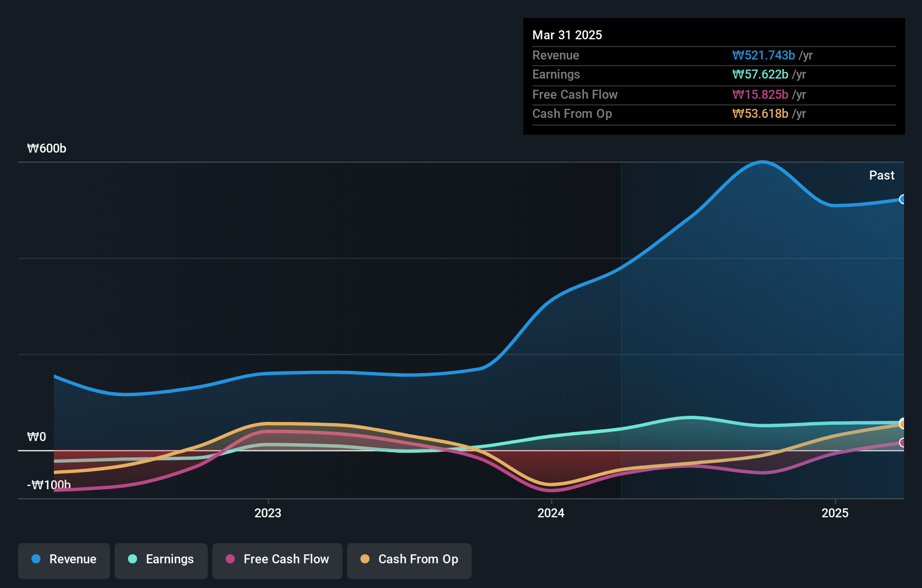Image resolution: width=922 pixels, height=588 pixels.
Task: Click the Cash From Op tooltip row label
Action: point(572,113)
